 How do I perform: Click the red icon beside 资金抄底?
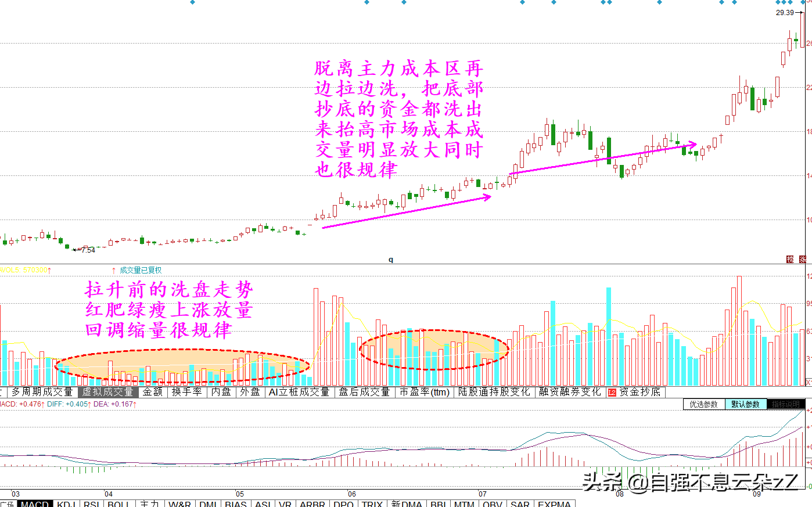pyautogui.click(x=612, y=393)
